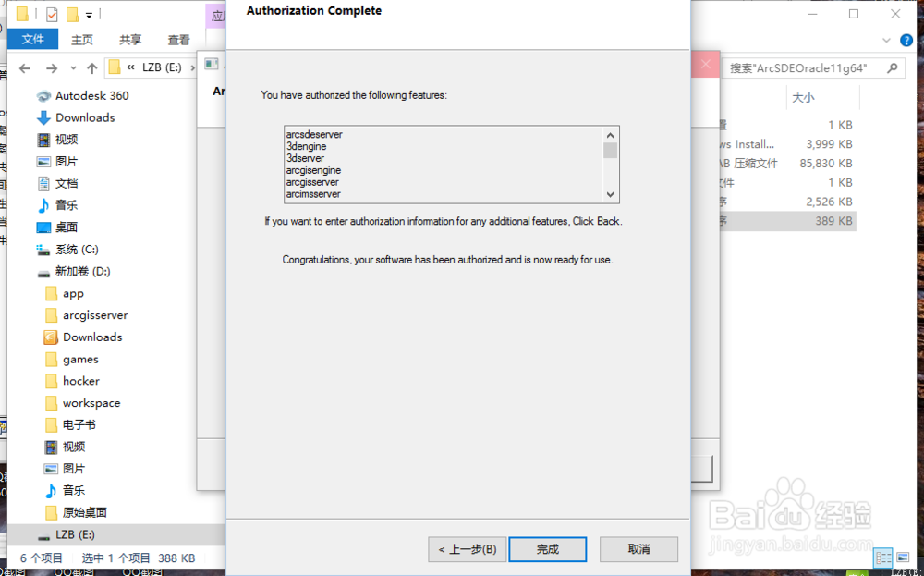The height and width of the screenshot is (576, 924).
Task: Select arcgisserver in the features list
Action: click(312, 182)
